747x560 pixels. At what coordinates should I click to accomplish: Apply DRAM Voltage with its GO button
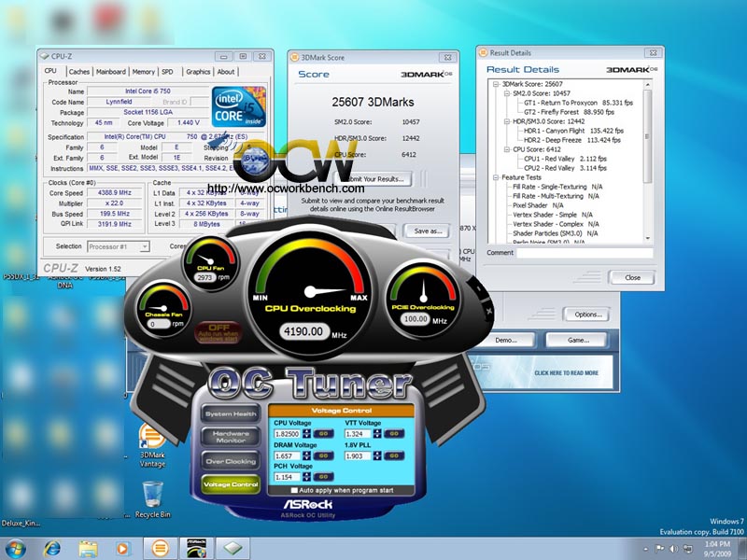pyautogui.click(x=323, y=455)
